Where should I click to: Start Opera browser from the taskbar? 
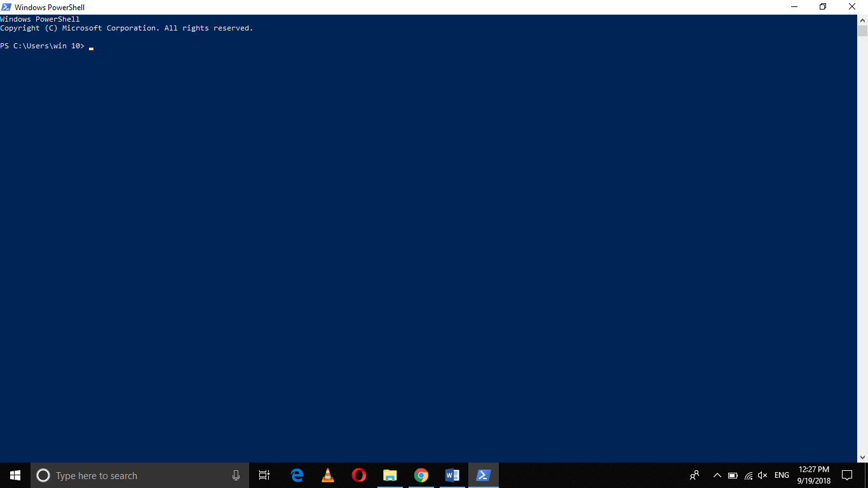(x=358, y=475)
